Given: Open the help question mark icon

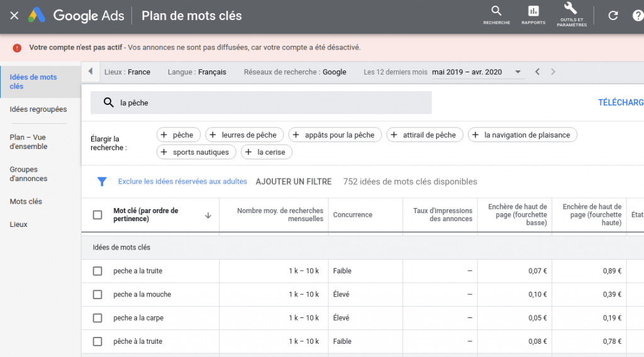Looking at the screenshot, I should coord(638,16).
